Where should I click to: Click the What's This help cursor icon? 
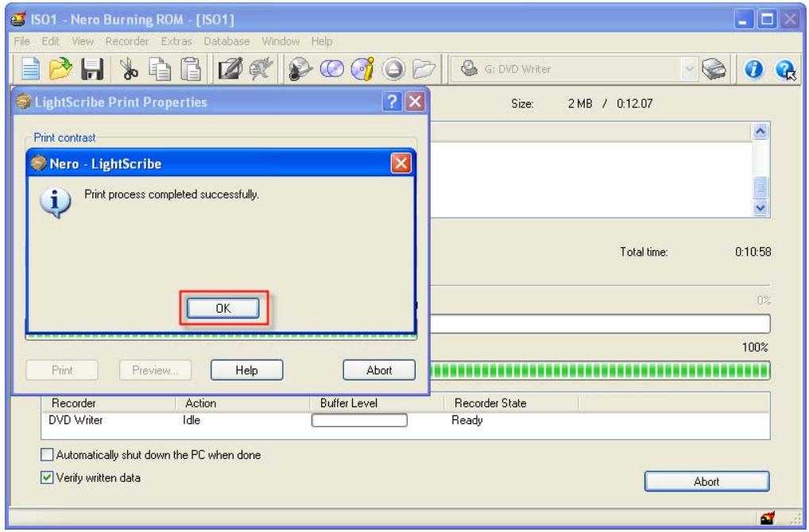[x=785, y=69]
